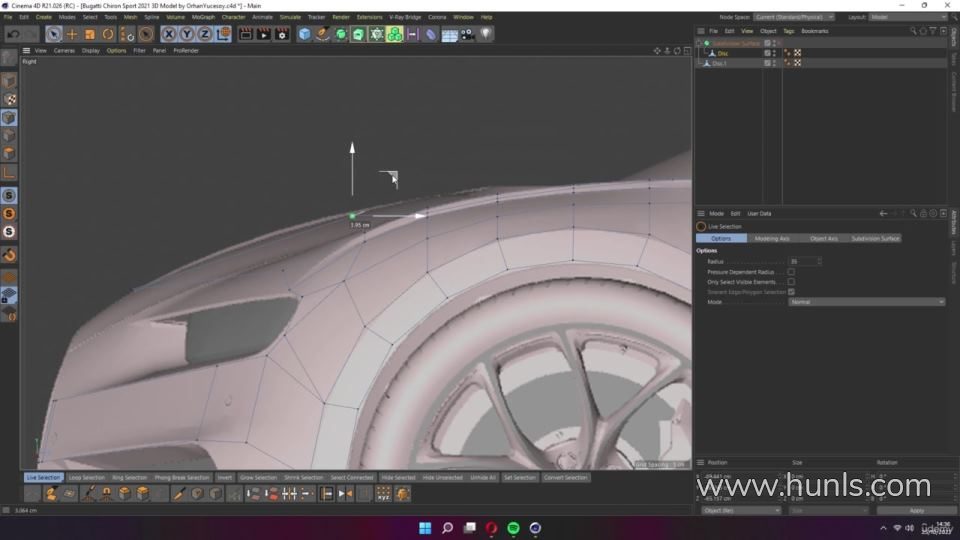Switch to Modeling Axis tab

[x=772, y=238]
